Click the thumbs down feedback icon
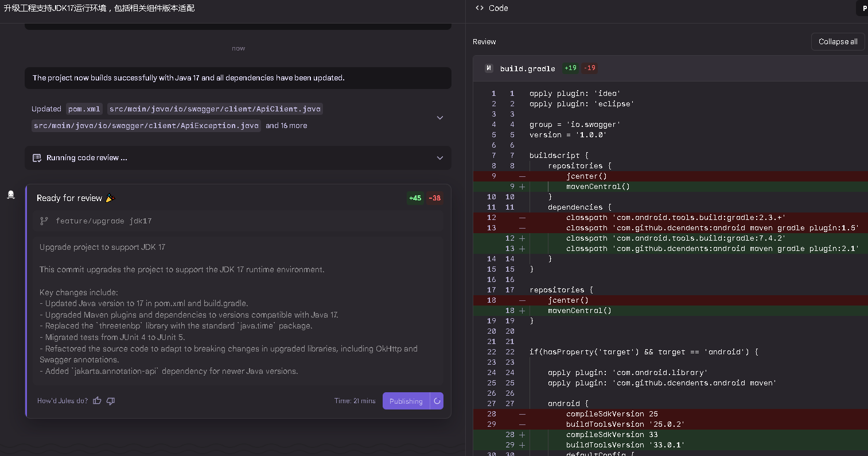 pos(111,401)
